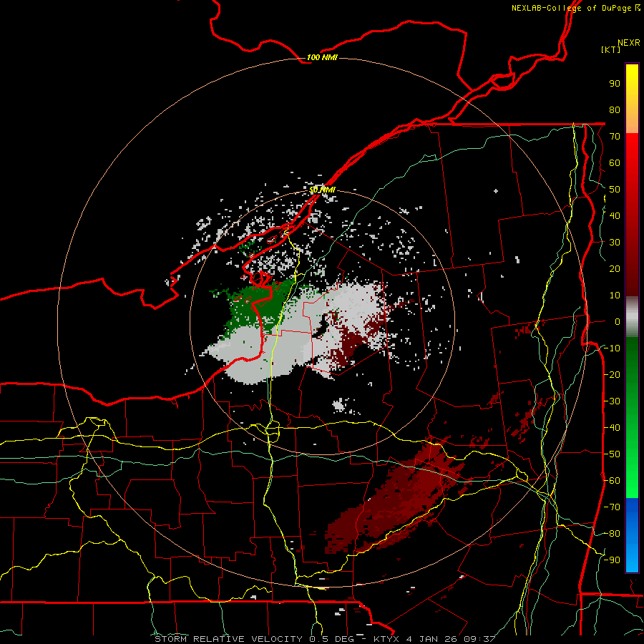The height and width of the screenshot is (644, 644).
Task: Click the 50 NMI range ring label
Action: [322, 190]
